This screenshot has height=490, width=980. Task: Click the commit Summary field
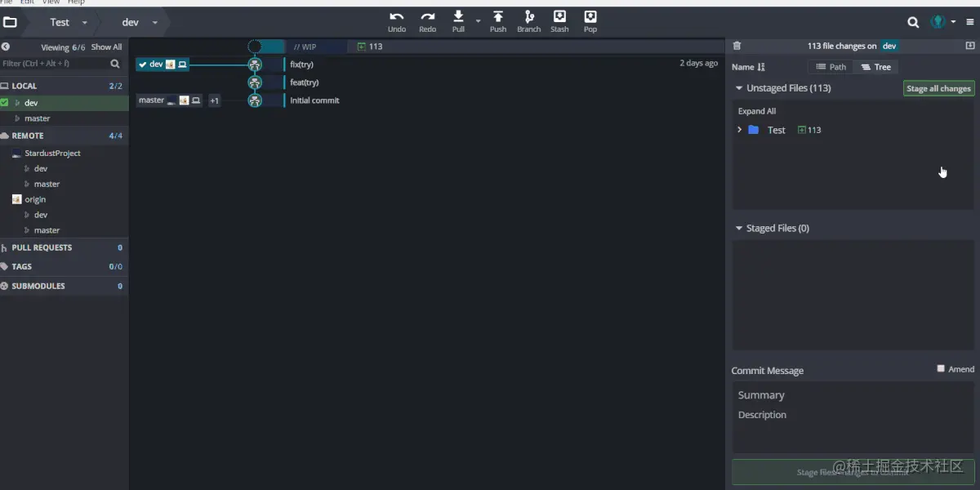[853, 395]
